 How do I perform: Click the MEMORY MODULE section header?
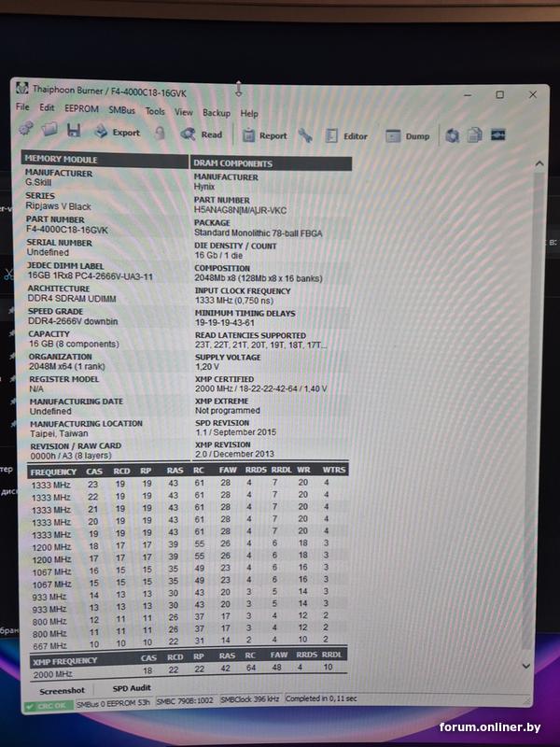pyautogui.click(x=105, y=160)
